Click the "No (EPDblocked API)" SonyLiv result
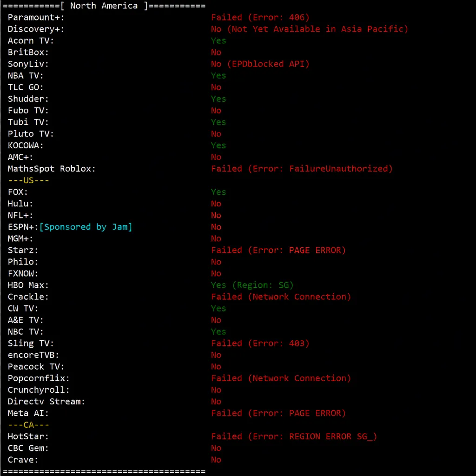 260,64
